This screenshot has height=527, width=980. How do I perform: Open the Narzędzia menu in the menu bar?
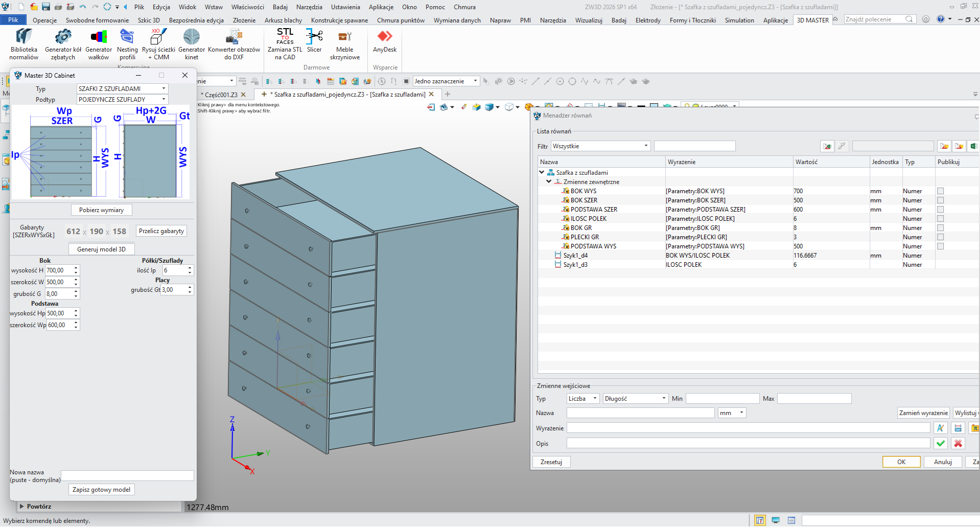click(309, 7)
